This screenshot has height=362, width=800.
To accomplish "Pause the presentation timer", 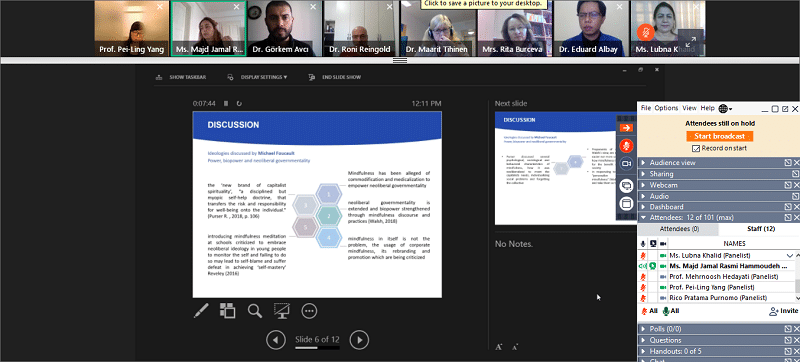I will [226, 104].
